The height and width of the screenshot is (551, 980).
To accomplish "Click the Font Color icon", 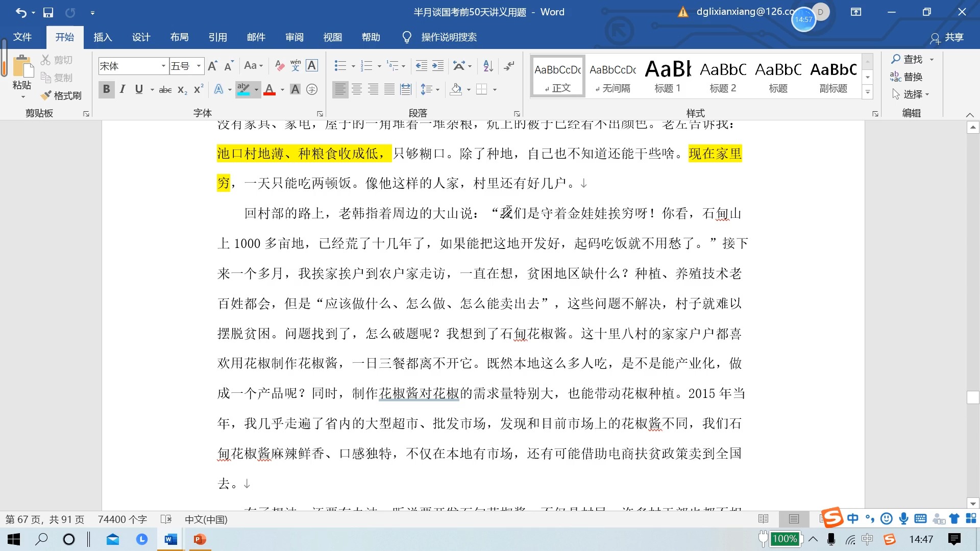I will [x=270, y=89].
